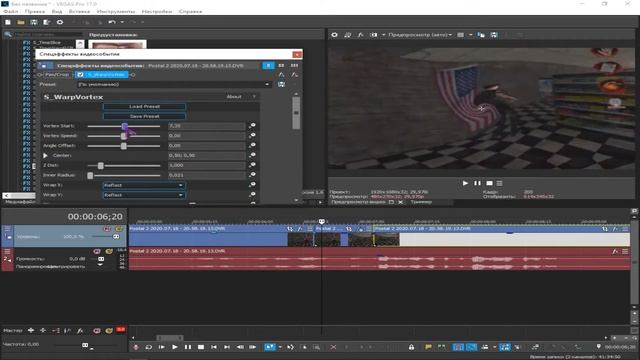640x360 pixels.
Task: Click the Inner Radius slider handle
Action: [90, 175]
